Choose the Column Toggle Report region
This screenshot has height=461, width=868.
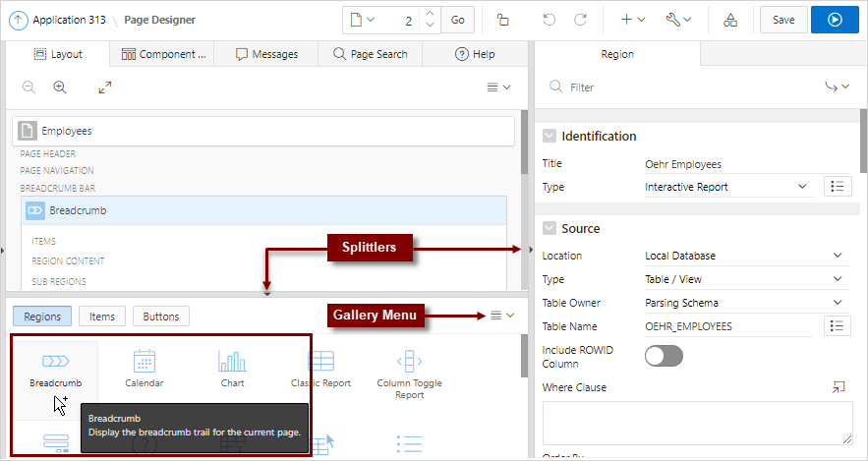410,375
